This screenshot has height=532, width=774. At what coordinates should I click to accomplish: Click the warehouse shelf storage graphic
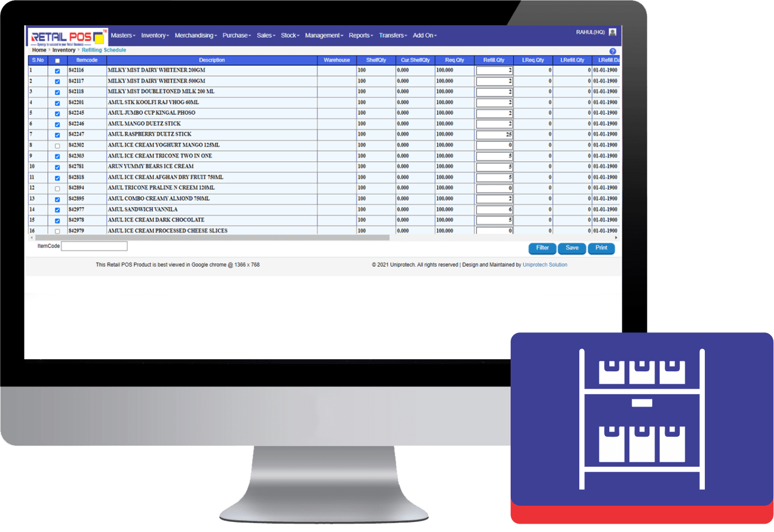642,419
